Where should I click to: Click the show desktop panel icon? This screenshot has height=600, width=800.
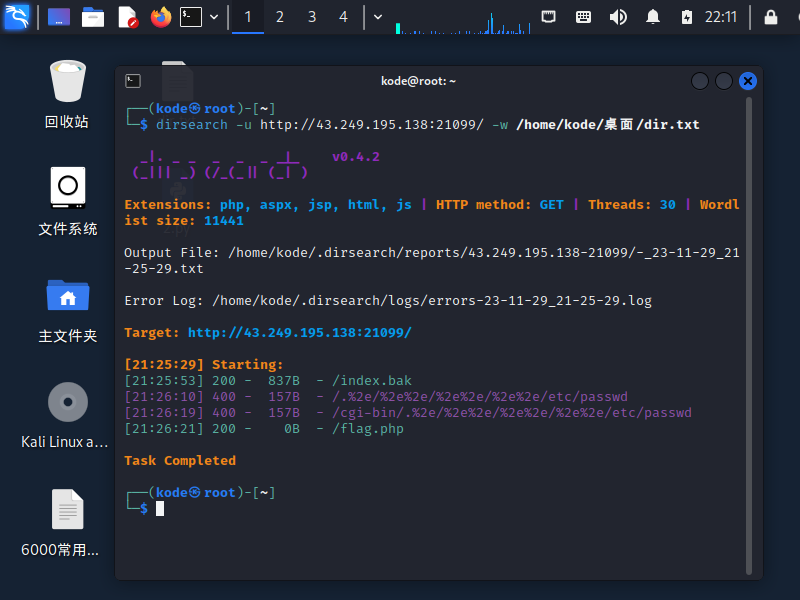click(x=59, y=17)
